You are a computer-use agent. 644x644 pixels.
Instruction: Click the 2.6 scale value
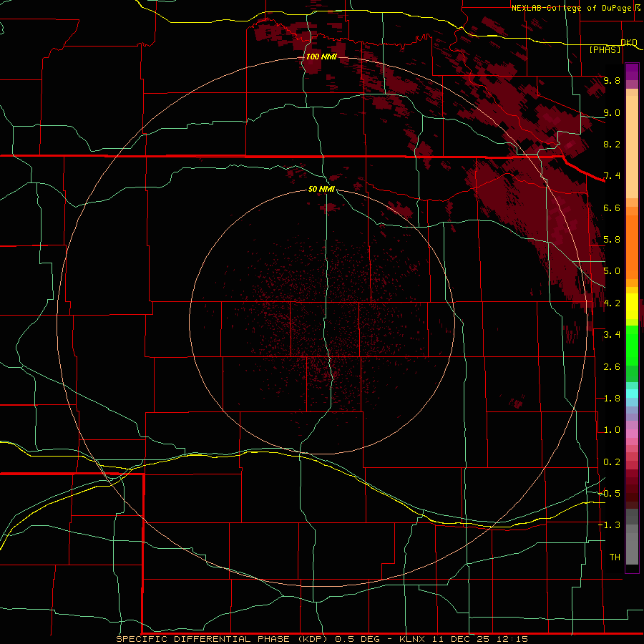(x=612, y=367)
